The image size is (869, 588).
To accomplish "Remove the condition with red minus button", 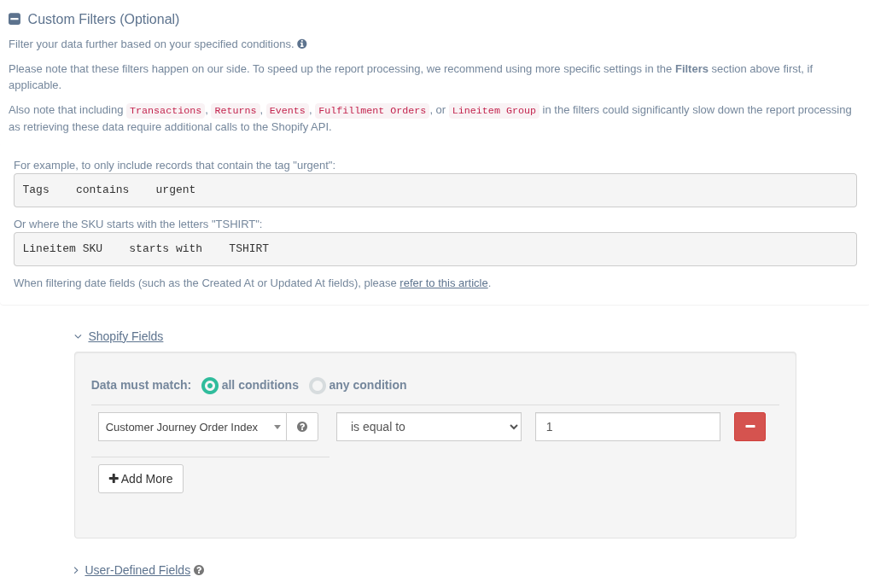I will click(749, 427).
